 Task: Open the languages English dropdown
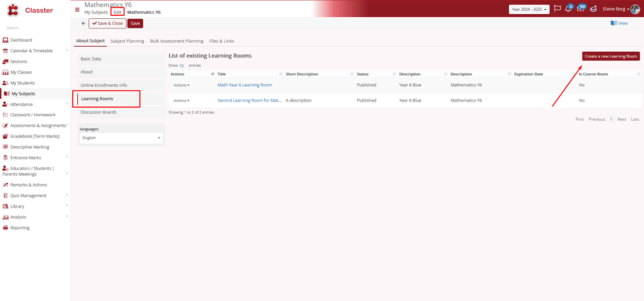(x=121, y=138)
